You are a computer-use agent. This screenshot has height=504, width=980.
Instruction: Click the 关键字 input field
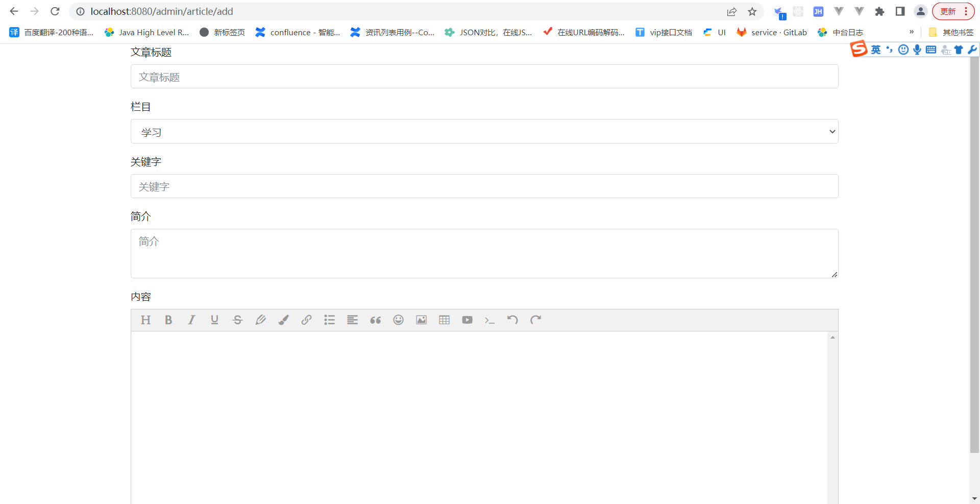[x=484, y=186]
